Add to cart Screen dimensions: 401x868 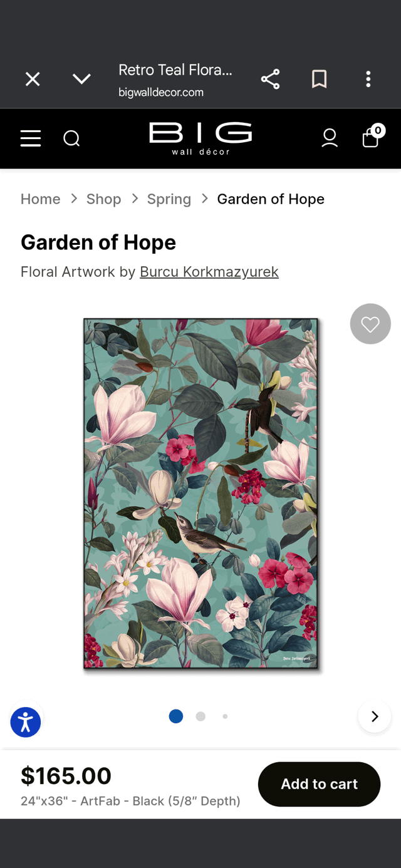tap(320, 784)
